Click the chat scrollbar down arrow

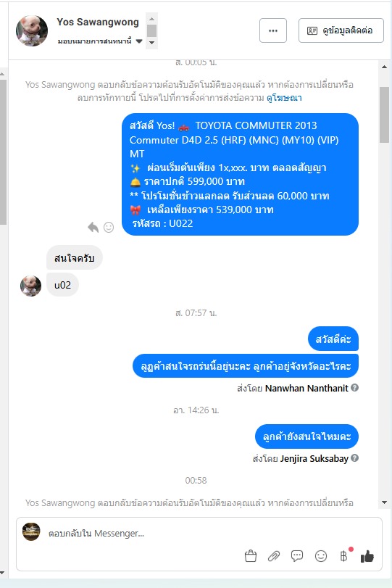[x=385, y=502]
